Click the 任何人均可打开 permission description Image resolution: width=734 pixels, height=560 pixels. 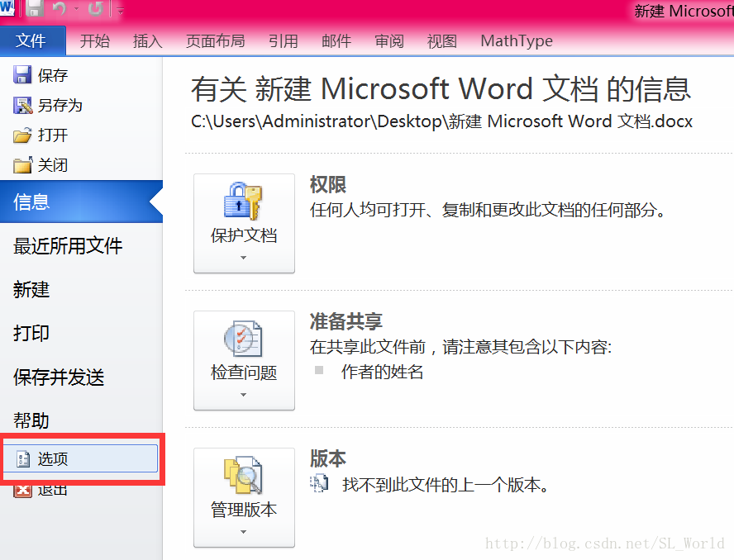coord(488,210)
